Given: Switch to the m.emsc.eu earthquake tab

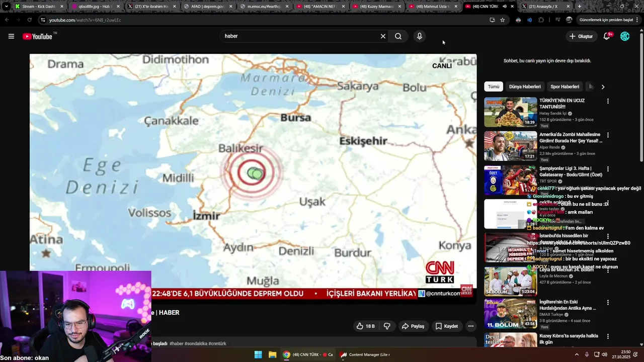Looking at the screenshot, I should 264,7.
